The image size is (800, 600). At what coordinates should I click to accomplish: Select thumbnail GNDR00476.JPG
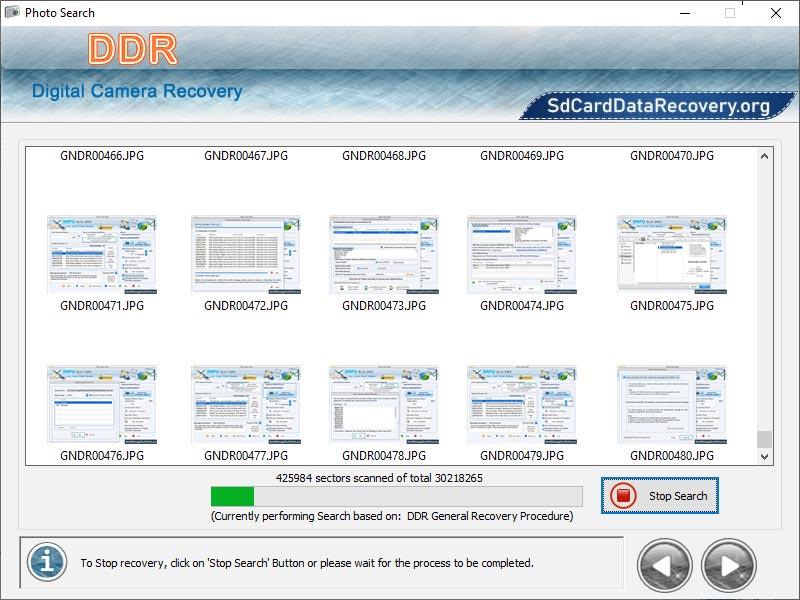point(102,405)
